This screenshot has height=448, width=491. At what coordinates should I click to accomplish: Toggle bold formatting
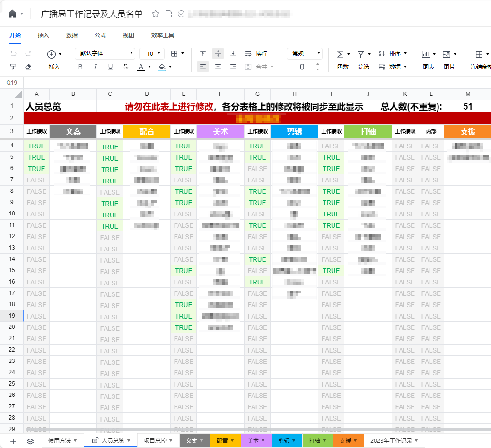pyautogui.click(x=80, y=67)
